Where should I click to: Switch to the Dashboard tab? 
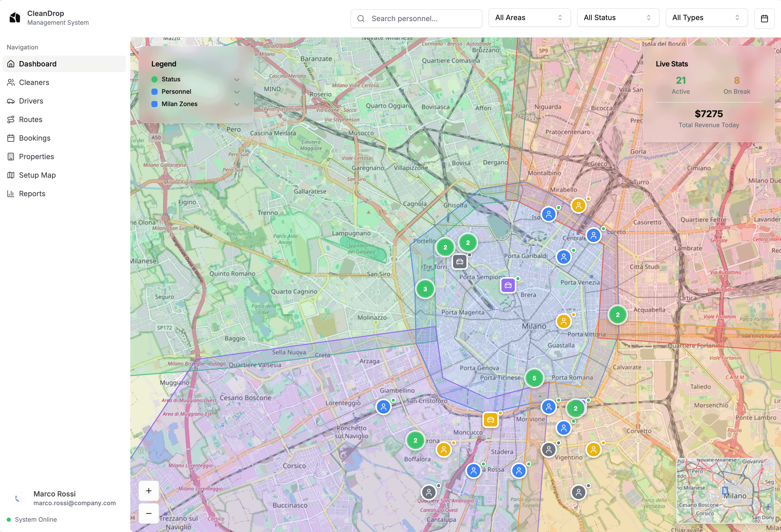[x=37, y=64]
